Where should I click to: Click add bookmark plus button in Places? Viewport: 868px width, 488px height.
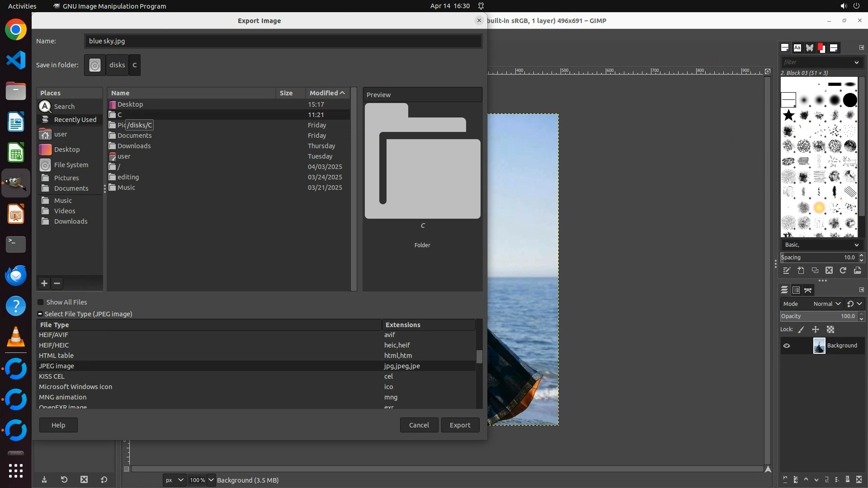tap(44, 283)
